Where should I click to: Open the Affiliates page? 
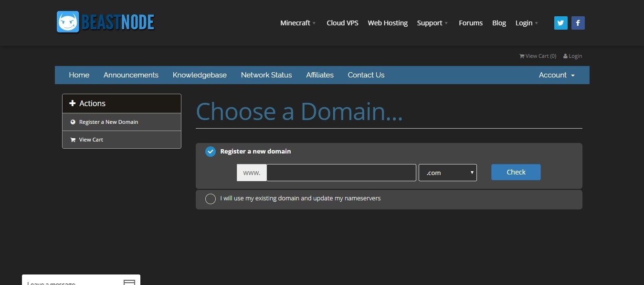tap(320, 75)
